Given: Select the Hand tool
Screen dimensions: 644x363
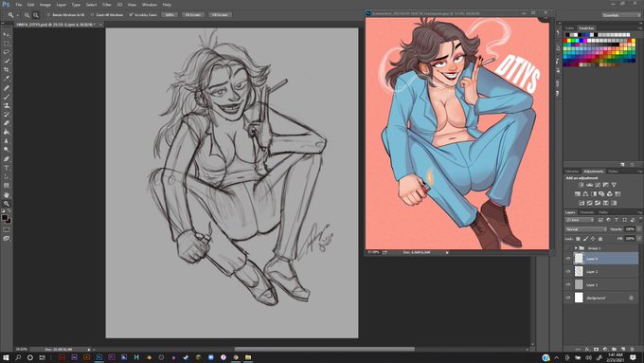Looking at the screenshot, I should coord(7,195).
